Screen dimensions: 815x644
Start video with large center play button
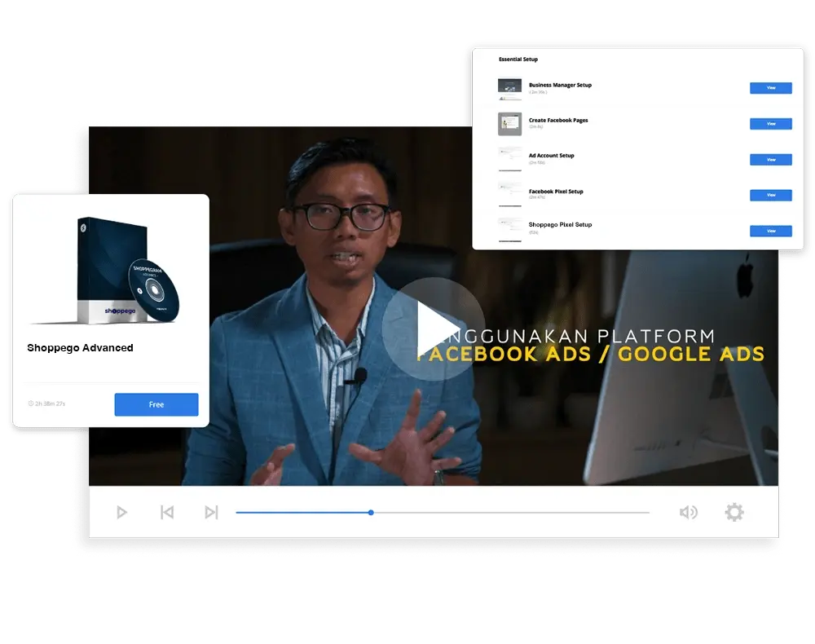pos(434,329)
